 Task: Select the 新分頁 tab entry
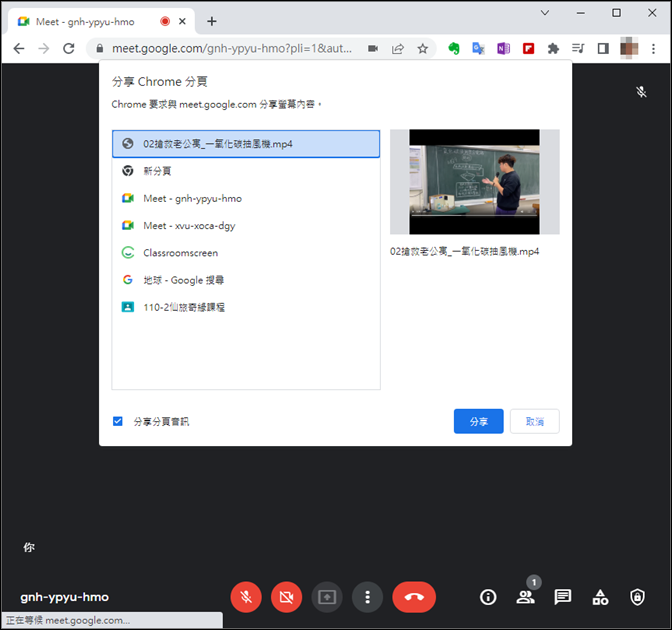pyautogui.click(x=246, y=171)
